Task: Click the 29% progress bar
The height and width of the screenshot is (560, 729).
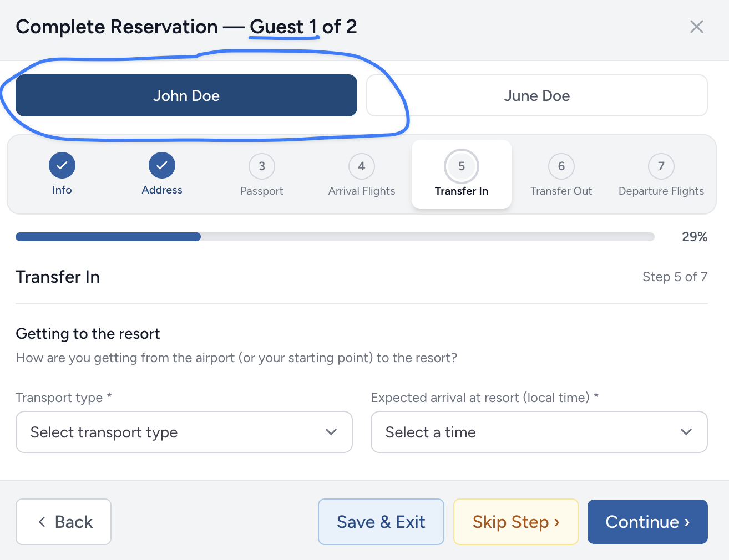Action: (x=335, y=237)
